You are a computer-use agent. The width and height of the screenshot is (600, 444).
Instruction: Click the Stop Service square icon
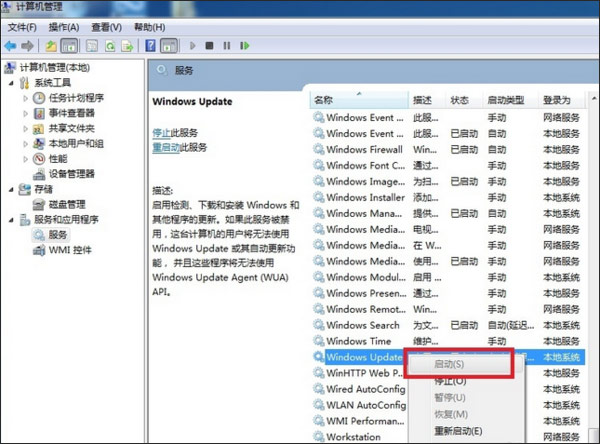209,46
